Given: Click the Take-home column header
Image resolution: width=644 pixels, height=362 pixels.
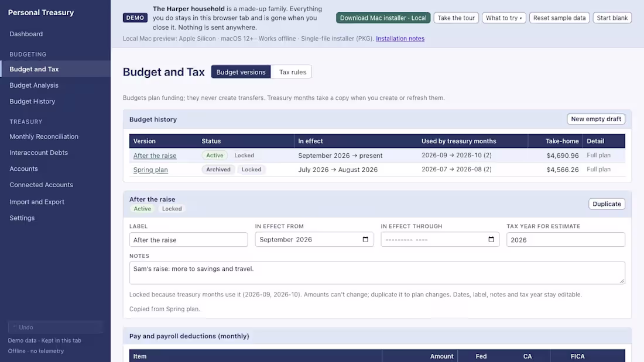Looking at the screenshot, I should [562, 141].
